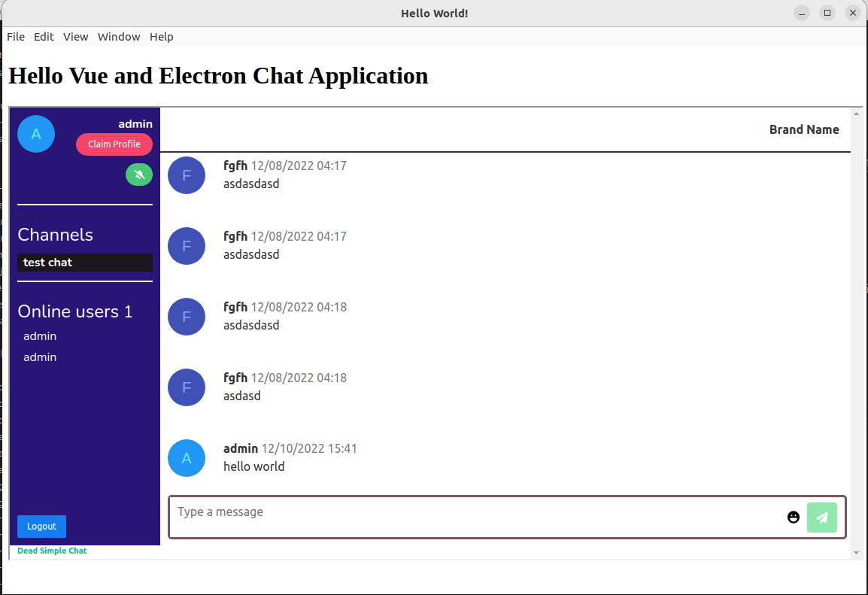Screen dimensions: 868x595
Task: Click fgfh's avatar on the second message
Action: tap(187, 246)
